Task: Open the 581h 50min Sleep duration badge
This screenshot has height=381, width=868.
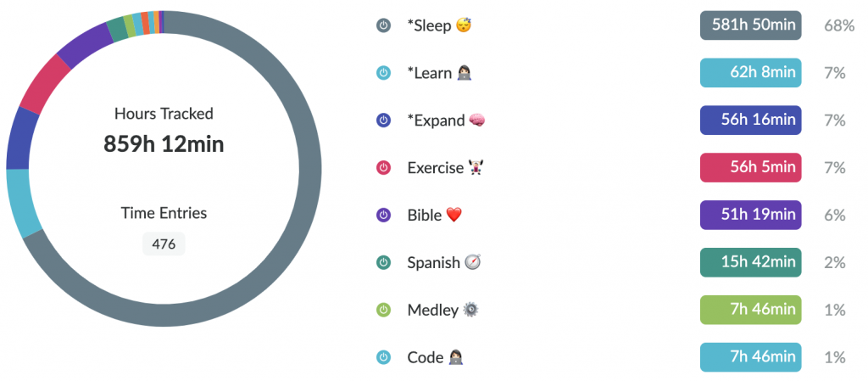Action: (751, 25)
